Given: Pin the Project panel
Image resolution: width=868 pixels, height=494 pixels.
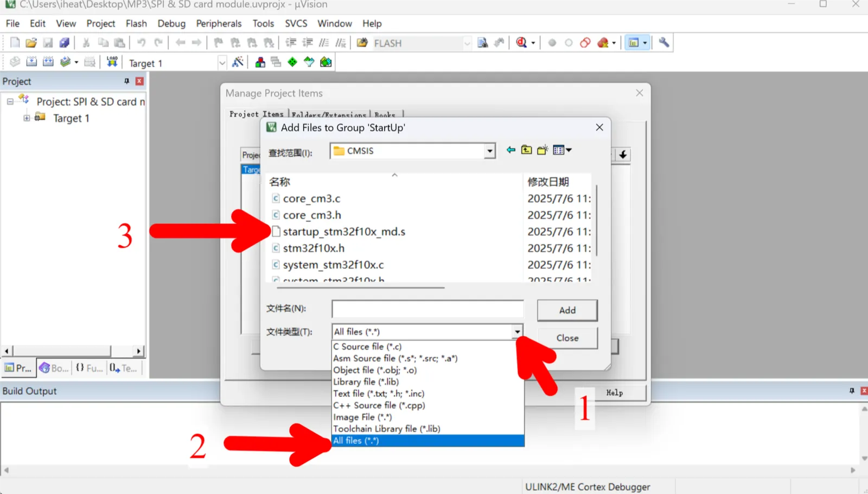Looking at the screenshot, I should point(126,81).
